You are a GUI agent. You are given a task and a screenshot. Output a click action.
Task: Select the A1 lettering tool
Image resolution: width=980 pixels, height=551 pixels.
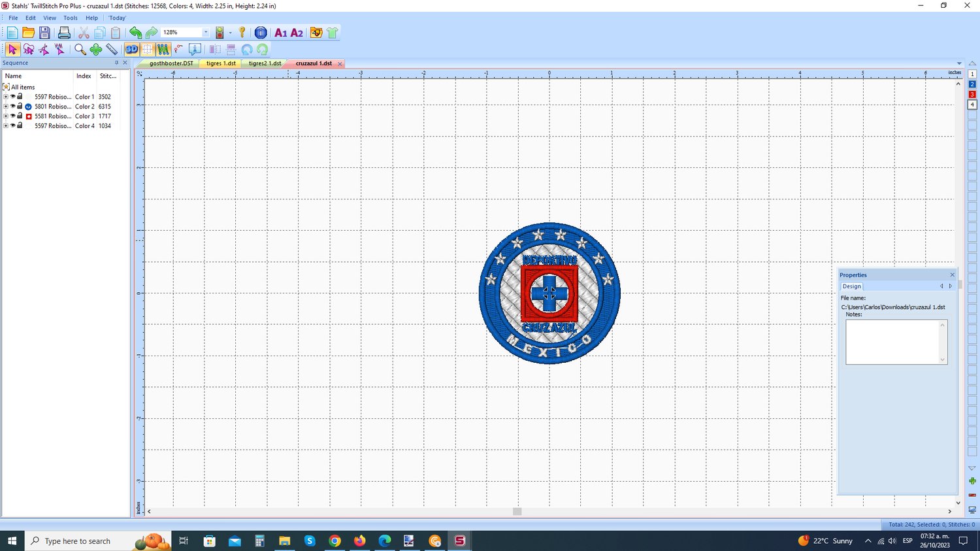281,33
